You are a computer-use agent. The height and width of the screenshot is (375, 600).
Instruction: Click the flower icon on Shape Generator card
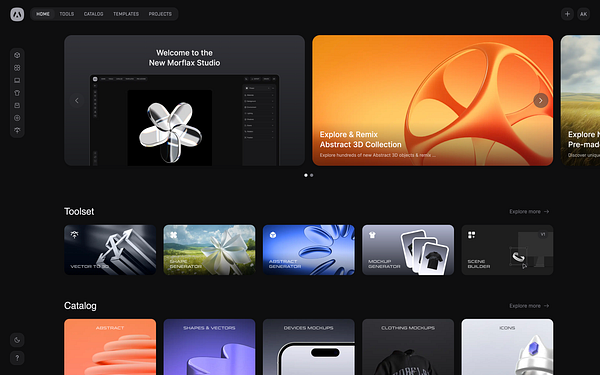click(x=174, y=235)
